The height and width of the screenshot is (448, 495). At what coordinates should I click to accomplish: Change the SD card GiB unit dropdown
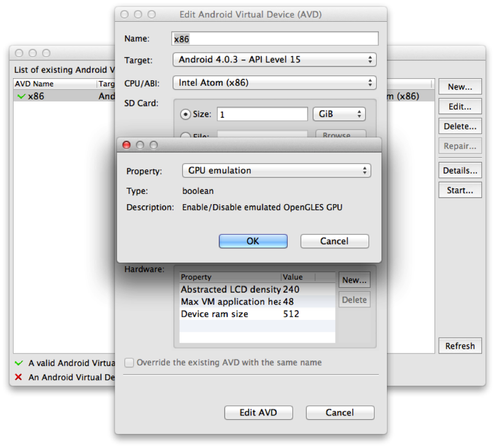[339, 114]
